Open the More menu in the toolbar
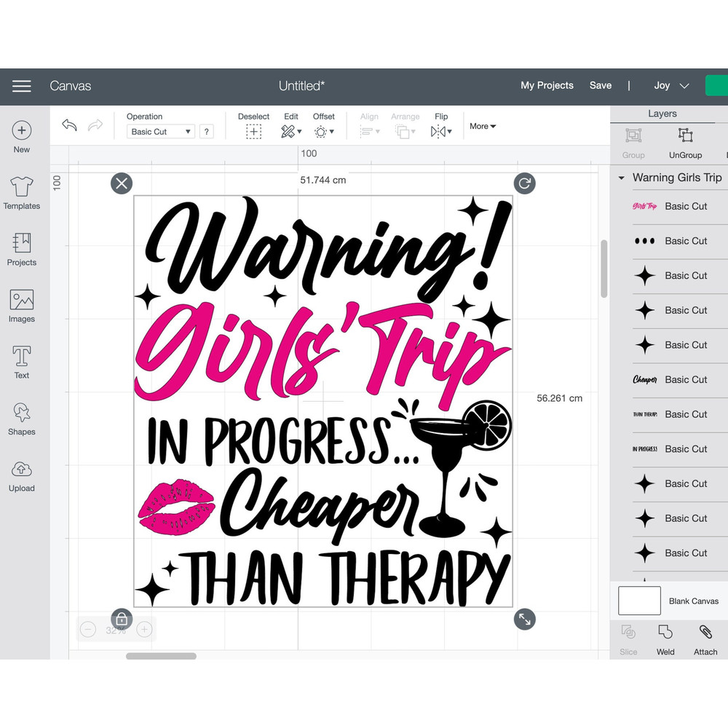This screenshot has width=728, height=728. coord(483,126)
